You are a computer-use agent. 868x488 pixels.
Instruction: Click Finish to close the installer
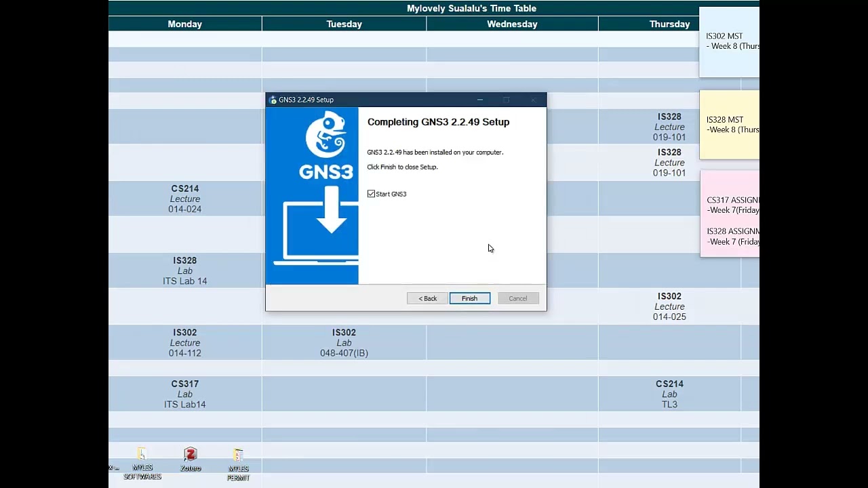pos(469,298)
